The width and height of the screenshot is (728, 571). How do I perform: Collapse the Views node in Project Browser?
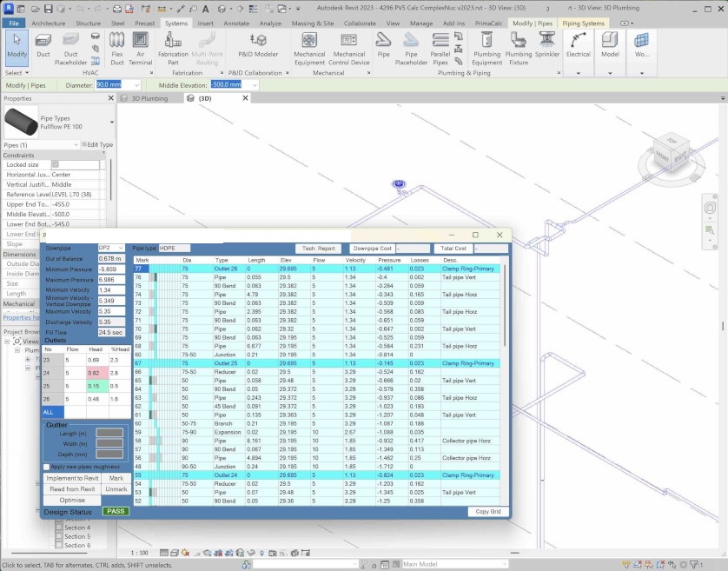7,341
